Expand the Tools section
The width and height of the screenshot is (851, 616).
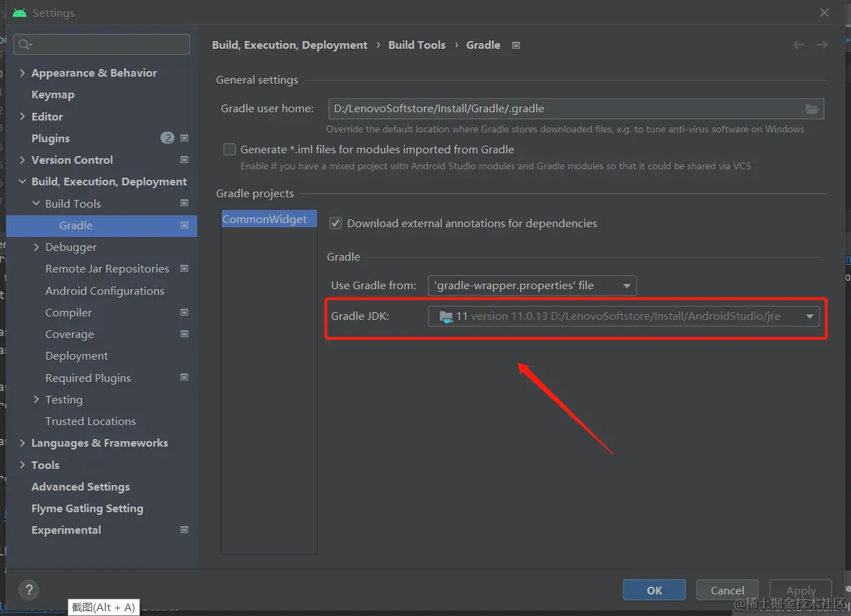pyautogui.click(x=23, y=465)
